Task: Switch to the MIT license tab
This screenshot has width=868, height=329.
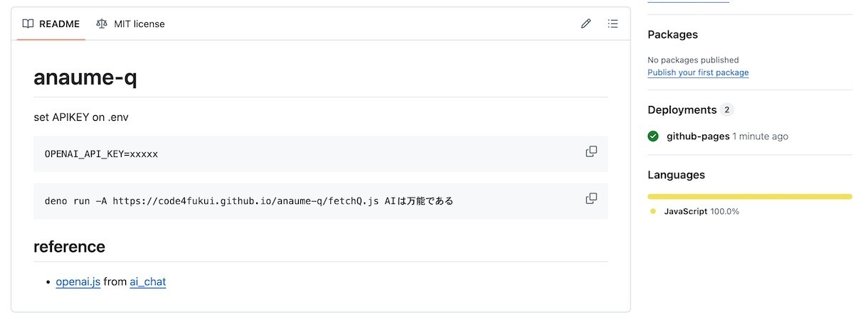Action: point(130,23)
